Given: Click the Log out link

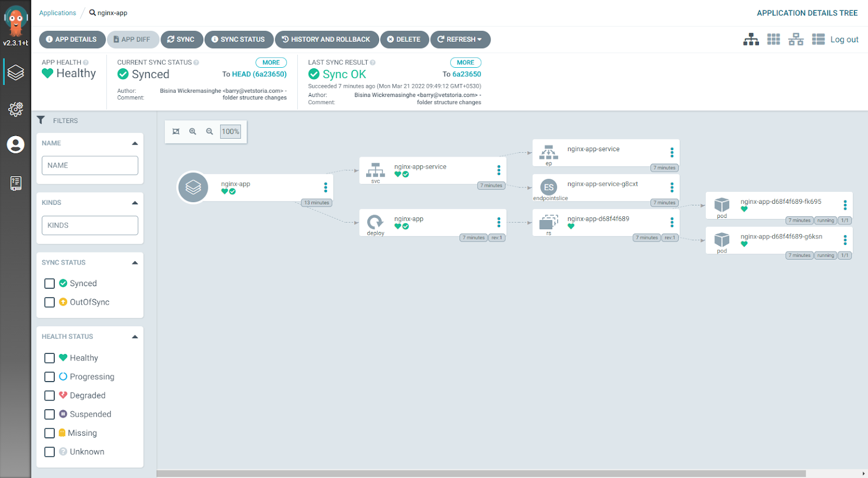Looking at the screenshot, I should (844, 40).
